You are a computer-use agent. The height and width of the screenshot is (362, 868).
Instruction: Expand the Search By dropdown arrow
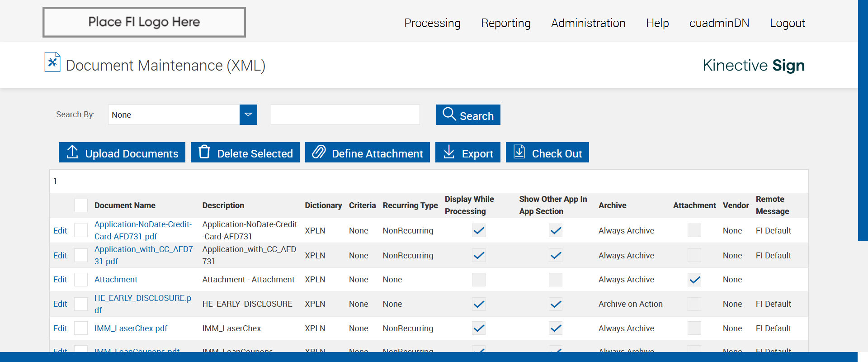point(248,115)
